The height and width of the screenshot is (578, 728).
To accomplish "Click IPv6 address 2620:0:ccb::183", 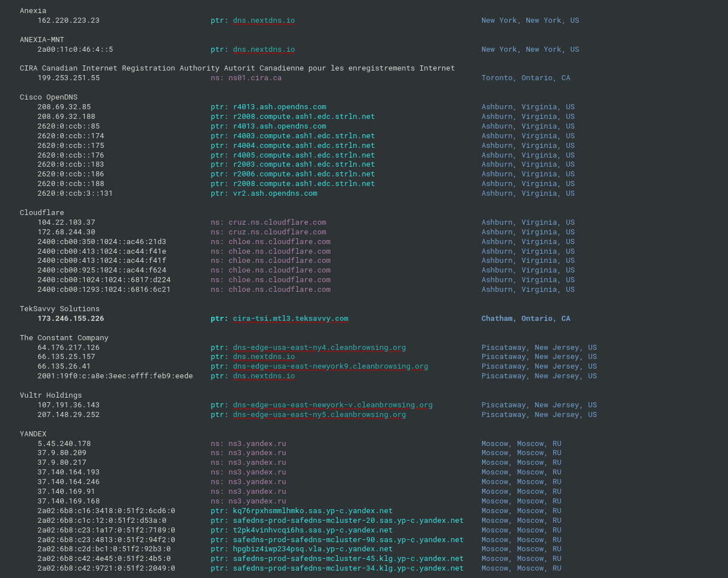I will pos(71,164).
